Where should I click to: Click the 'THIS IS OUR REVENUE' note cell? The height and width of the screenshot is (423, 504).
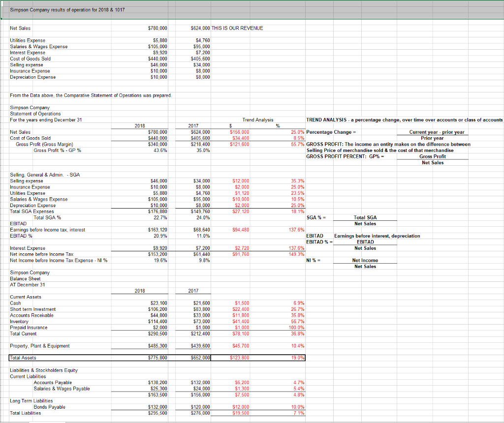(x=237, y=28)
